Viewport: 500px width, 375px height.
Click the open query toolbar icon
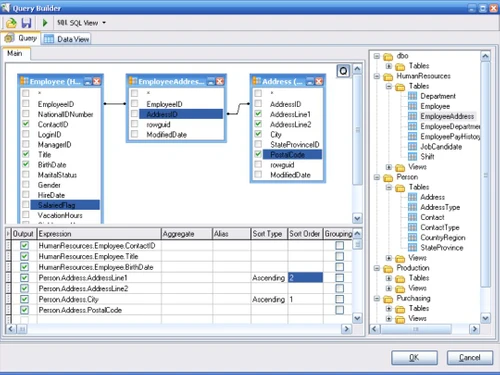click(x=11, y=23)
